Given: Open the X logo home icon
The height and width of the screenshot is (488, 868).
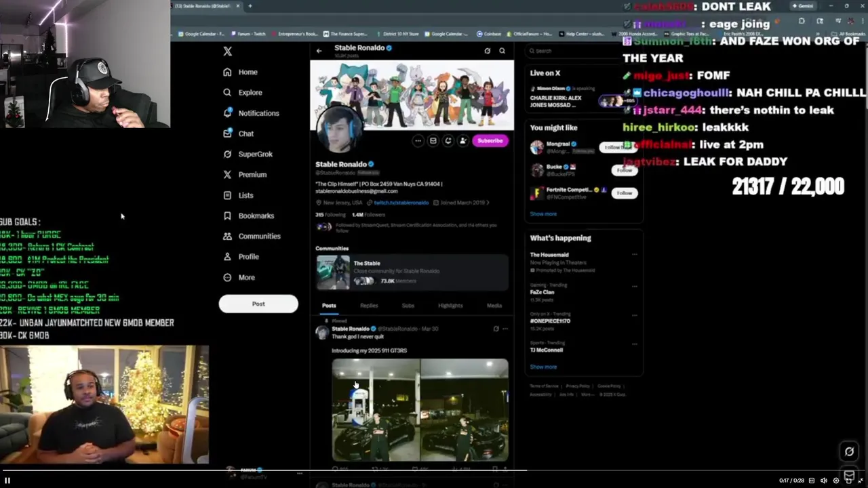Looking at the screenshot, I should click(228, 51).
